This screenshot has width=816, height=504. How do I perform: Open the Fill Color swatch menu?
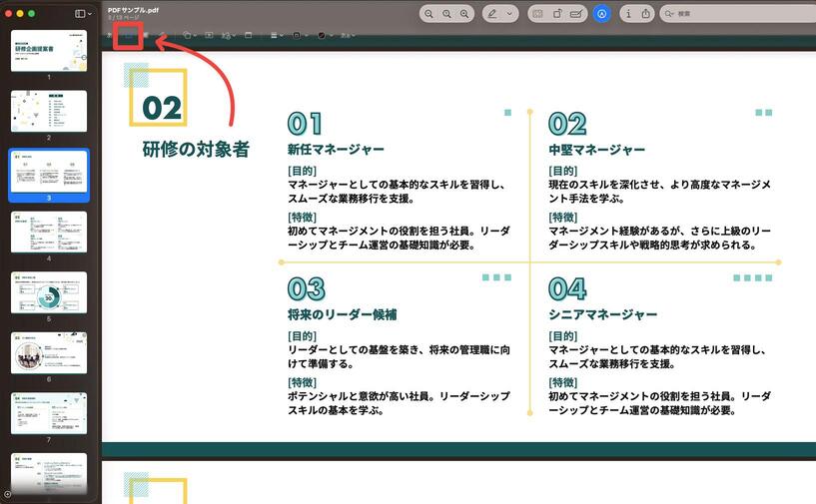(x=325, y=35)
